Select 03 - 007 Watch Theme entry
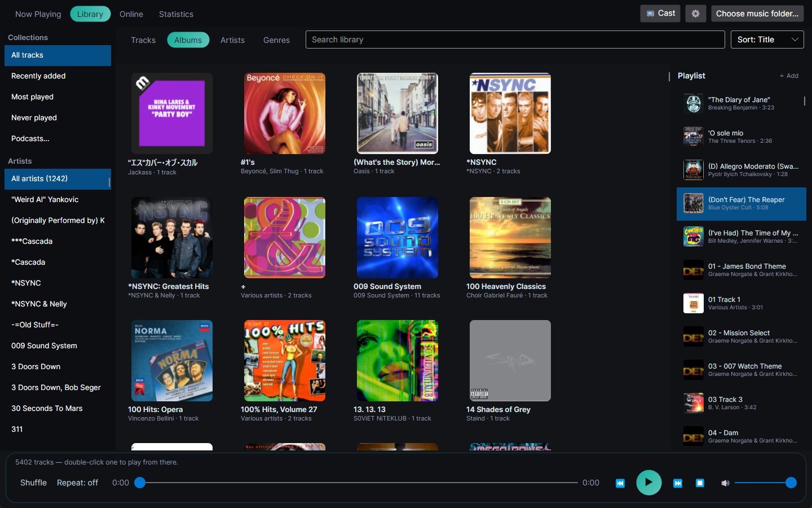Image resolution: width=812 pixels, height=508 pixels. point(741,370)
